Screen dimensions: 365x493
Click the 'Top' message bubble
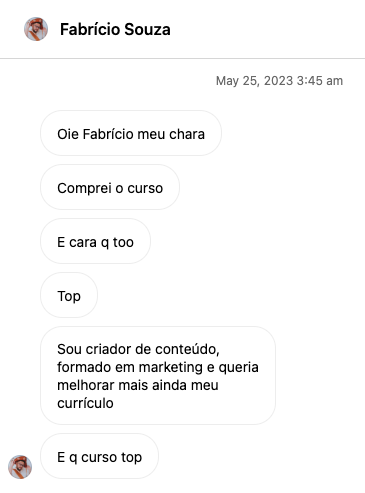[x=69, y=295]
